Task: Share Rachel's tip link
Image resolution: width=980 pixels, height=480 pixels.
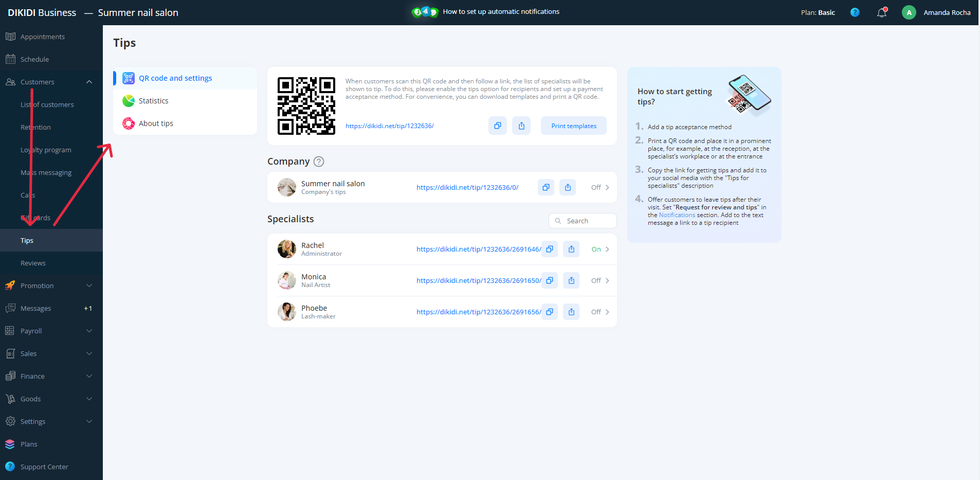Action: tap(571, 249)
